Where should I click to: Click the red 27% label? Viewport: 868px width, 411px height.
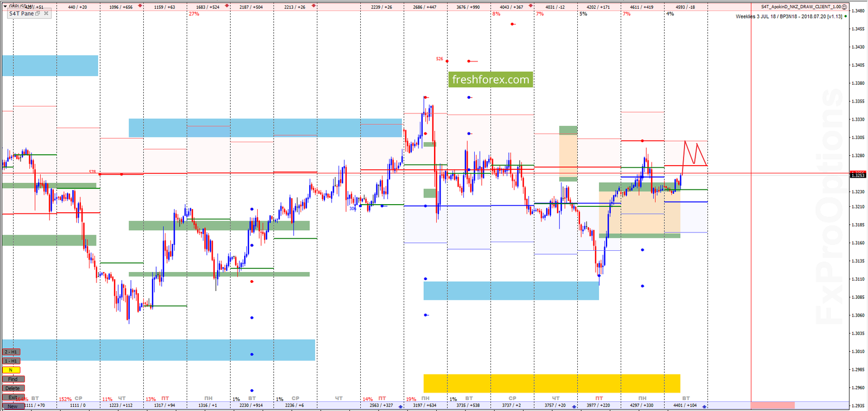pos(194,14)
